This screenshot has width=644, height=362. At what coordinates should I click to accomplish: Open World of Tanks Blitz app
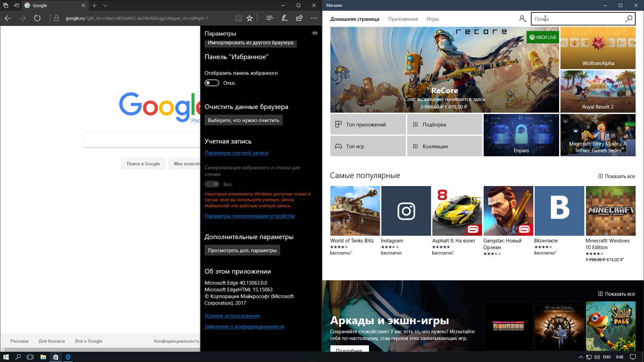click(x=355, y=220)
